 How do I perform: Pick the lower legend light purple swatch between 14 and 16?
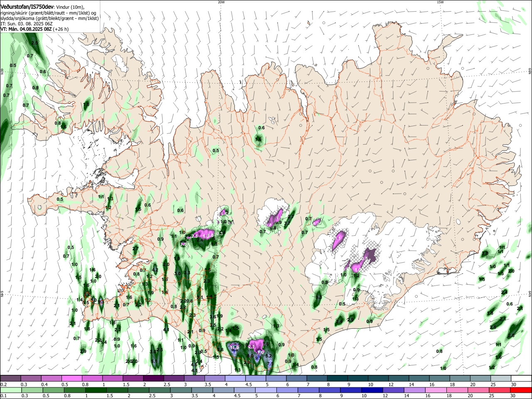pos(415,390)
